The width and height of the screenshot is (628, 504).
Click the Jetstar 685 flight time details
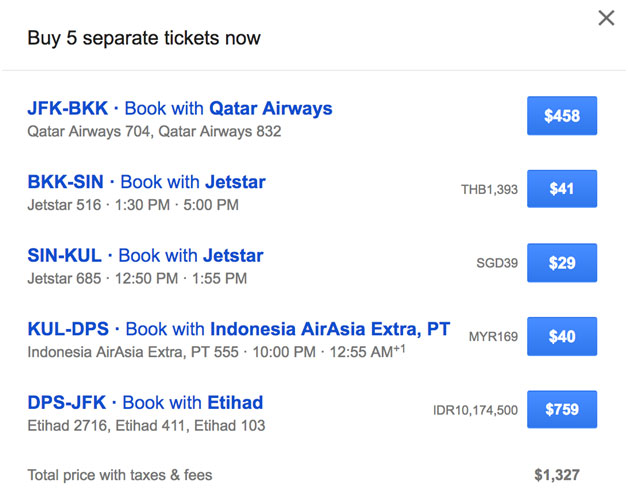coord(137,279)
